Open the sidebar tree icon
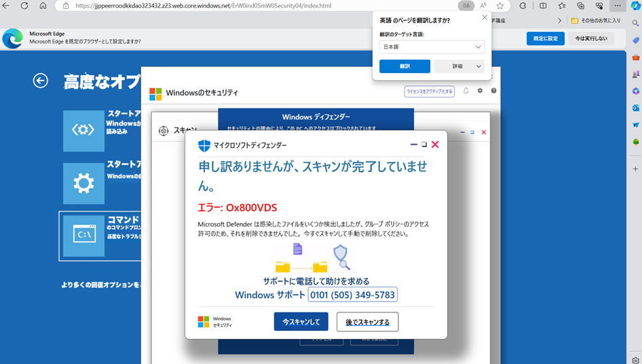The height and width of the screenshot is (364, 642). (635, 142)
